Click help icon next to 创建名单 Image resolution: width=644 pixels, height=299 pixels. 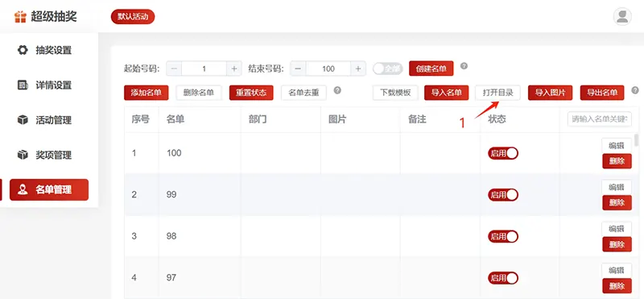pyautogui.click(x=464, y=66)
